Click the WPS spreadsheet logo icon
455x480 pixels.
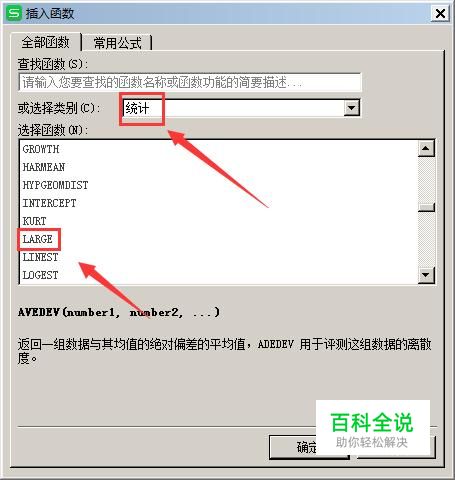click(x=14, y=13)
